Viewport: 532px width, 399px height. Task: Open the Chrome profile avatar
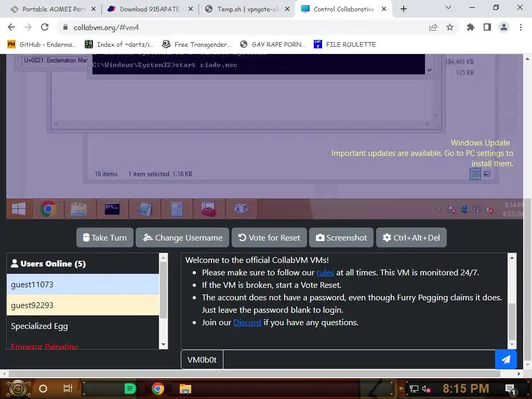(x=504, y=27)
